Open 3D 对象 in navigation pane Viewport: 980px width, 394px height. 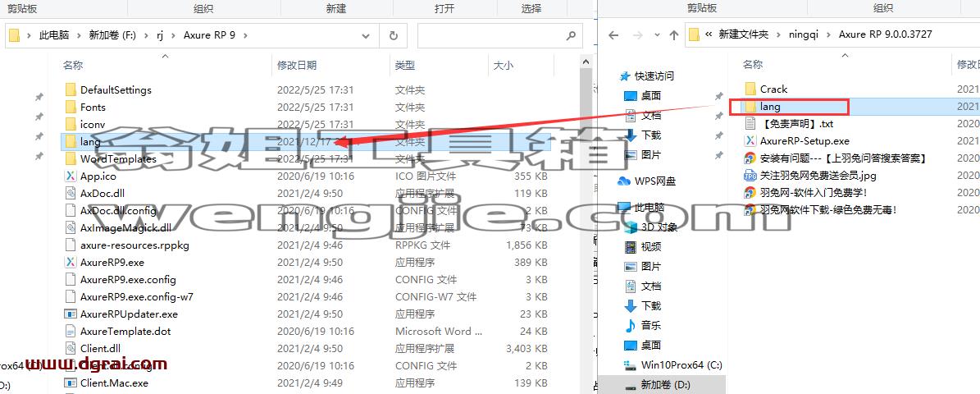pyautogui.click(x=659, y=227)
